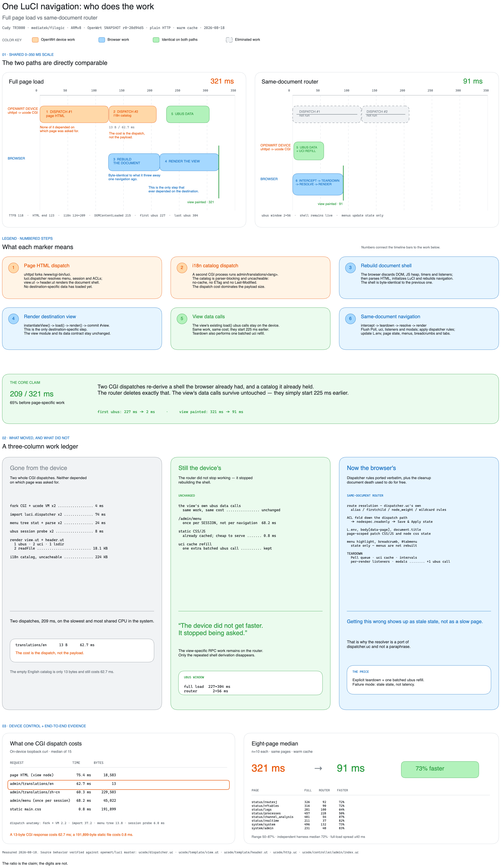Click the 'Now the browser's' column heading

click(371, 468)
